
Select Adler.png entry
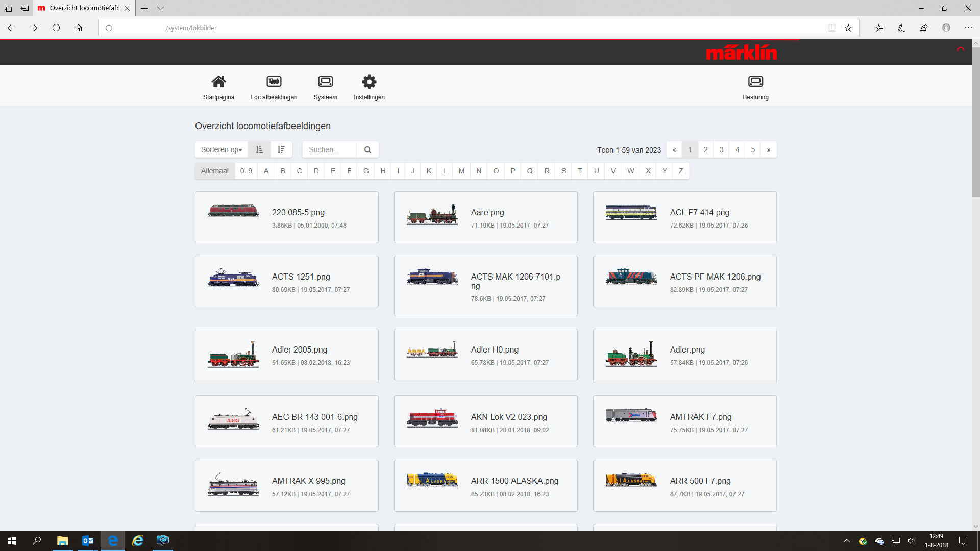(x=684, y=356)
